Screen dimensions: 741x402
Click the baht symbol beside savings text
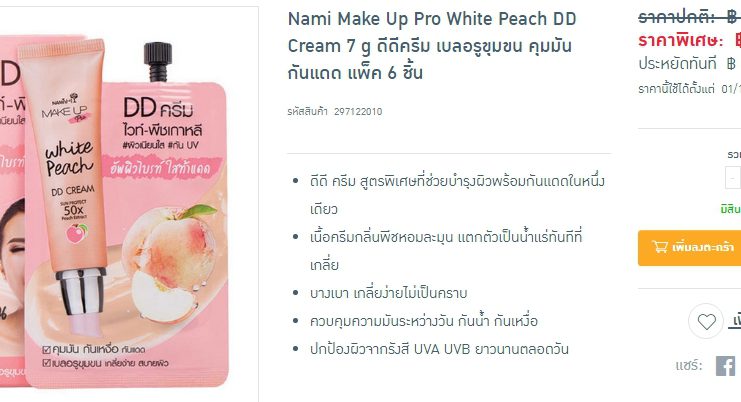tap(731, 63)
